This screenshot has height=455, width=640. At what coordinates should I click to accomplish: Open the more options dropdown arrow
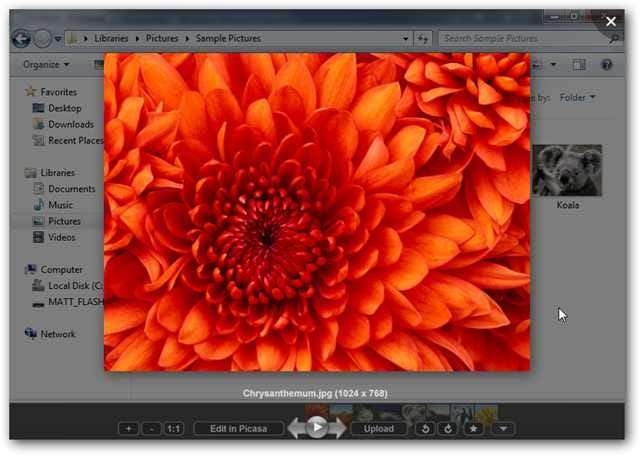(504, 428)
